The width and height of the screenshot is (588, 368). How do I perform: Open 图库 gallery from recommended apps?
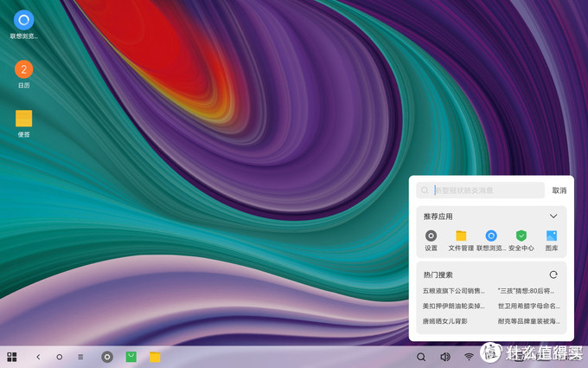(x=552, y=236)
